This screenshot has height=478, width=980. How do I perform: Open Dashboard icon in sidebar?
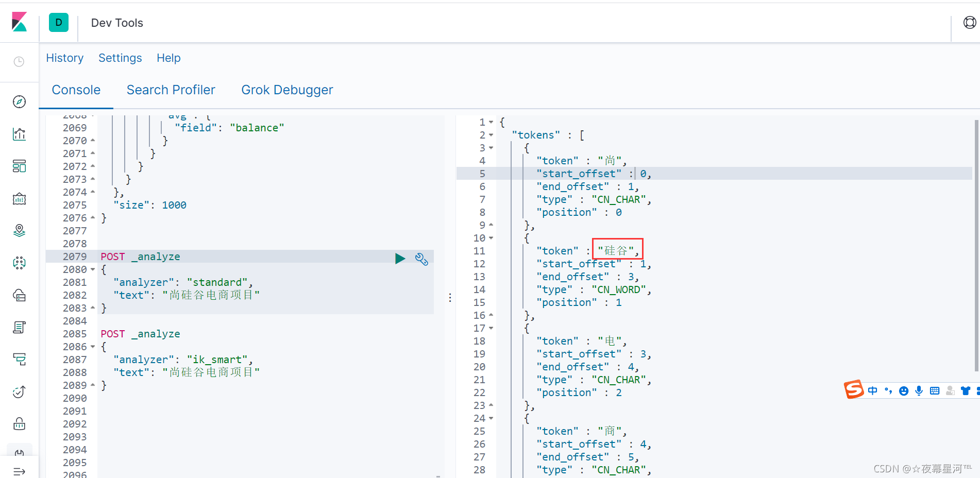tap(19, 166)
